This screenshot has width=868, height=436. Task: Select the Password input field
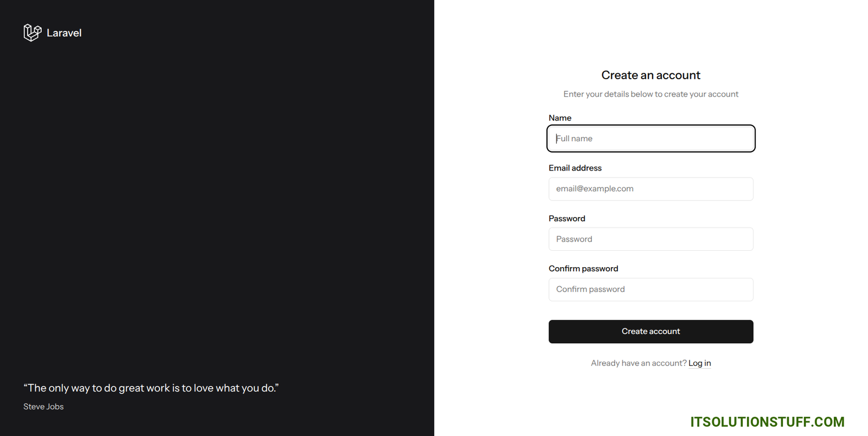[650, 239]
